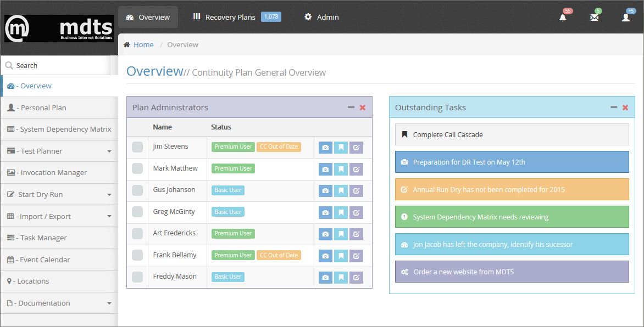
Task: Click the edit icon for Greg McGinty
Action: click(x=356, y=212)
